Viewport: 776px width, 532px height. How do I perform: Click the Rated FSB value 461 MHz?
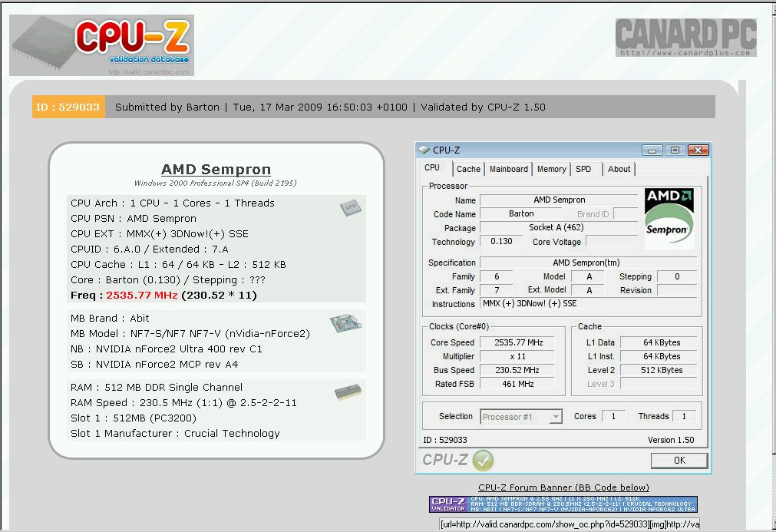pyautogui.click(x=517, y=384)
